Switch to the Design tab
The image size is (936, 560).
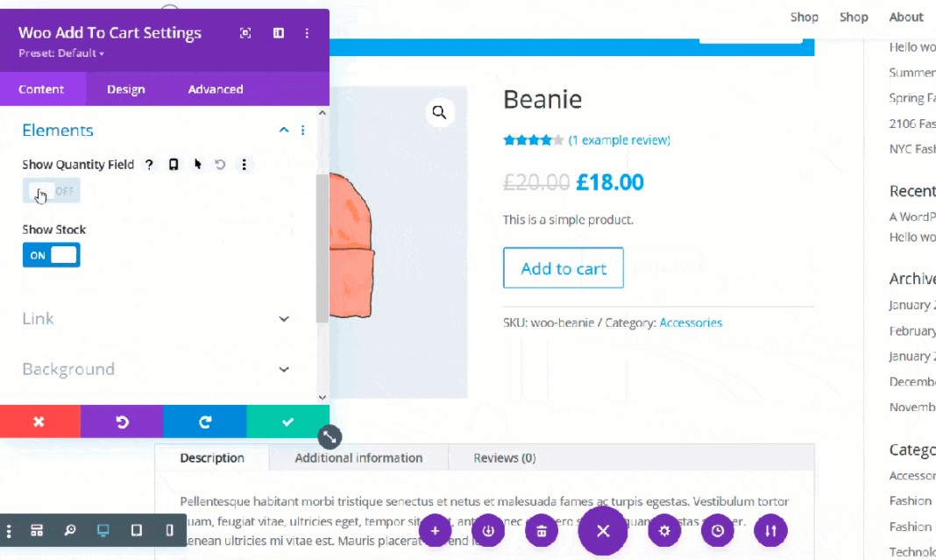click(125, 89)
